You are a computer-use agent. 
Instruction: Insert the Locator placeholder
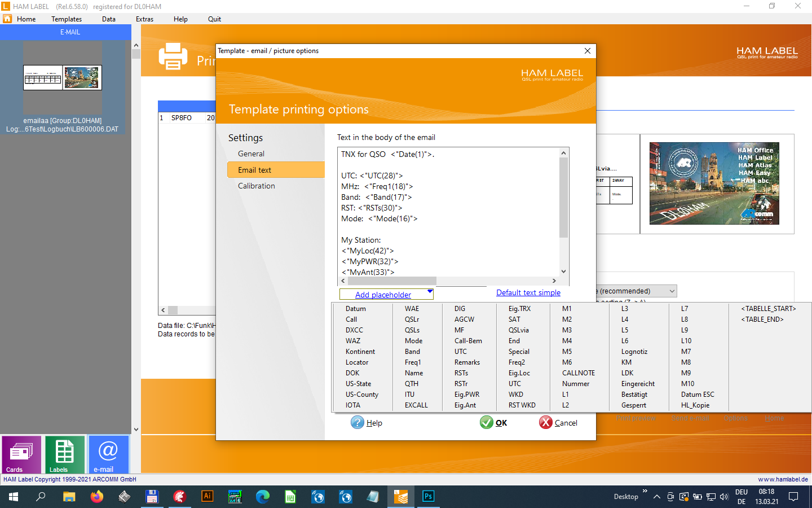357,362
